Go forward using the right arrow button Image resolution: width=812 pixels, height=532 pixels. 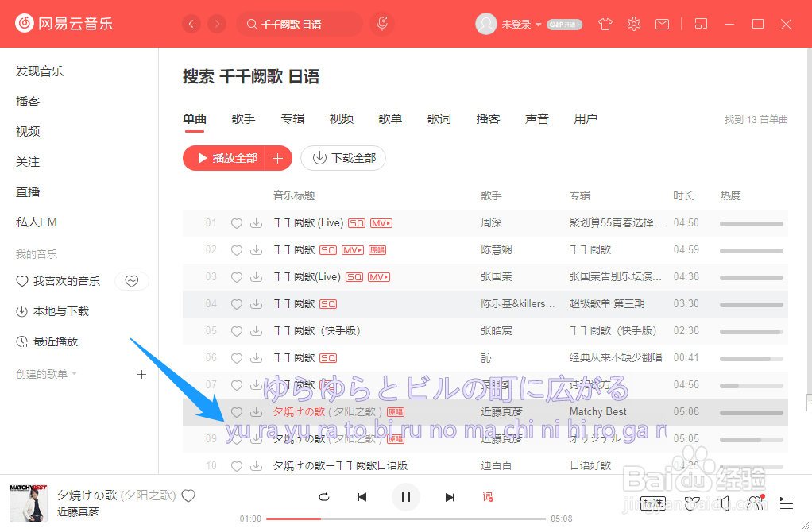click(217, 24)
